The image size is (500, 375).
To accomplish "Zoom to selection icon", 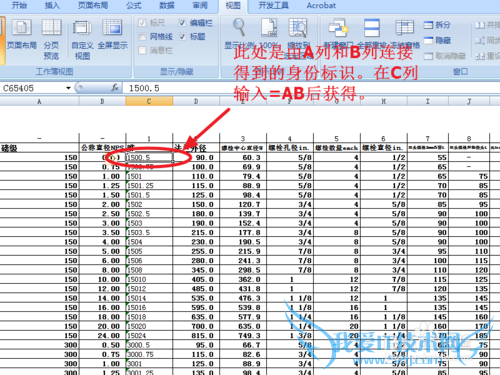I will point(298,27).
